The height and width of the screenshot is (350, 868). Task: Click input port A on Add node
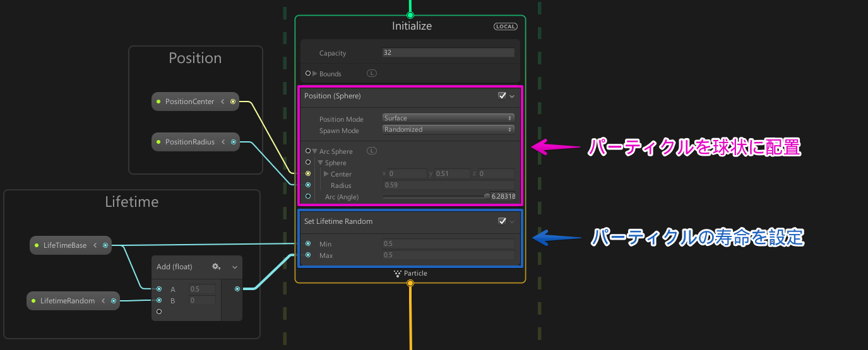coord(159,289)
